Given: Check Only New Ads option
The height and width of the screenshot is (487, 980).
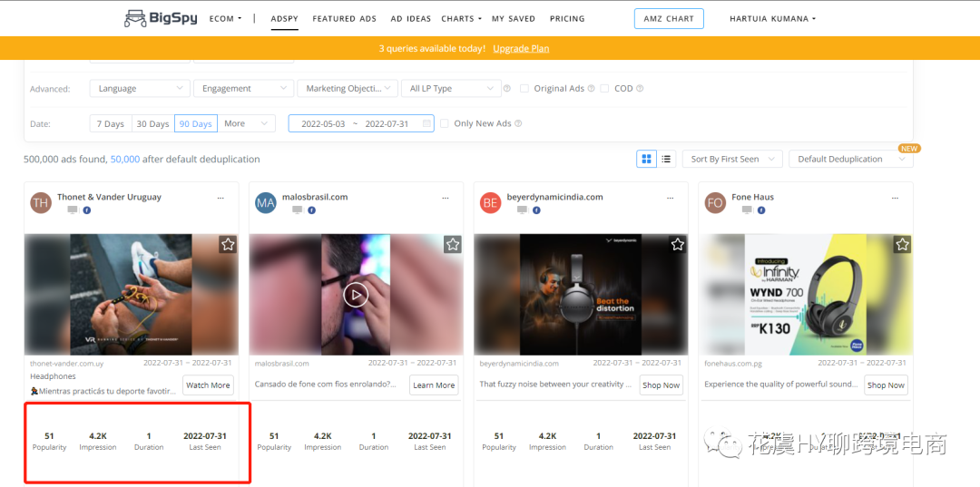Looking at the screenshot, I should click(445, 124).
